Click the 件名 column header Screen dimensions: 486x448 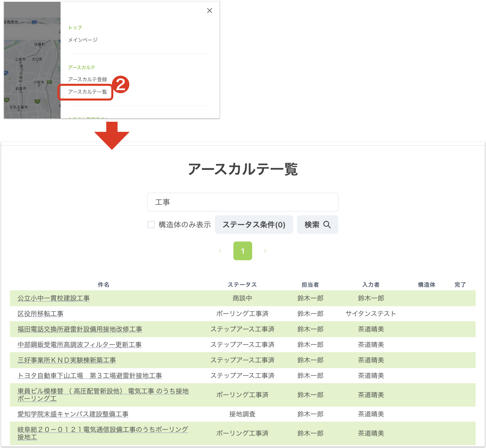[104, 285]
